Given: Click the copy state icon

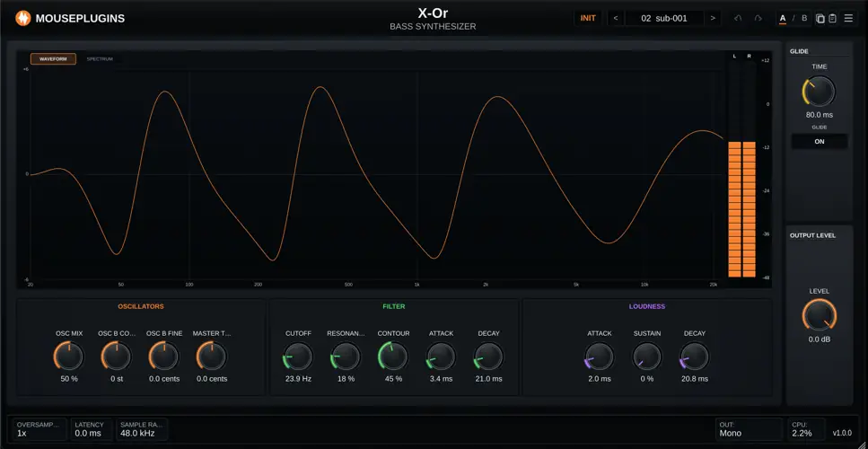Looking at the screenshot, I should (x=820, y=18).
